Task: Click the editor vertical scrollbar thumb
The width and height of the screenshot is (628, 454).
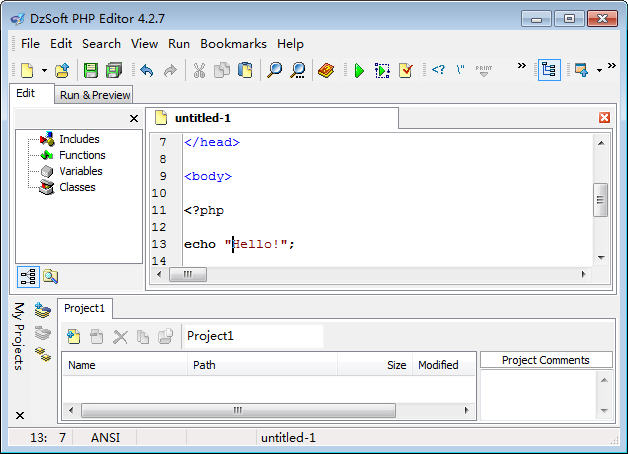Action: point(600,200)
